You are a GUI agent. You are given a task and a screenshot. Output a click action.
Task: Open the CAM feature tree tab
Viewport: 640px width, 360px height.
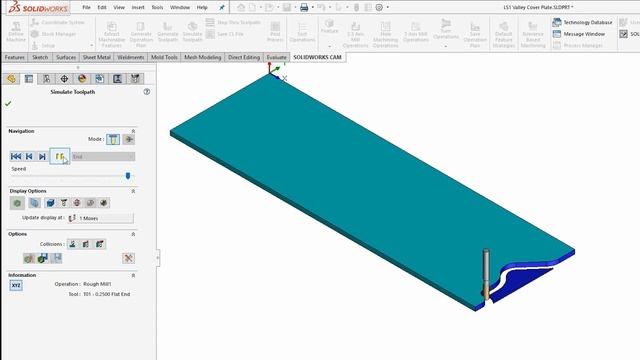(100, 79)
